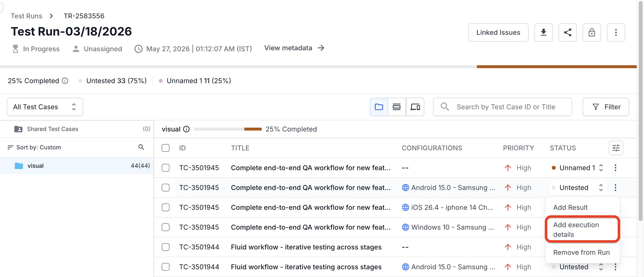
Task: Click the breadcrumb chevron after Test Runs
Action: coord(51,16)
